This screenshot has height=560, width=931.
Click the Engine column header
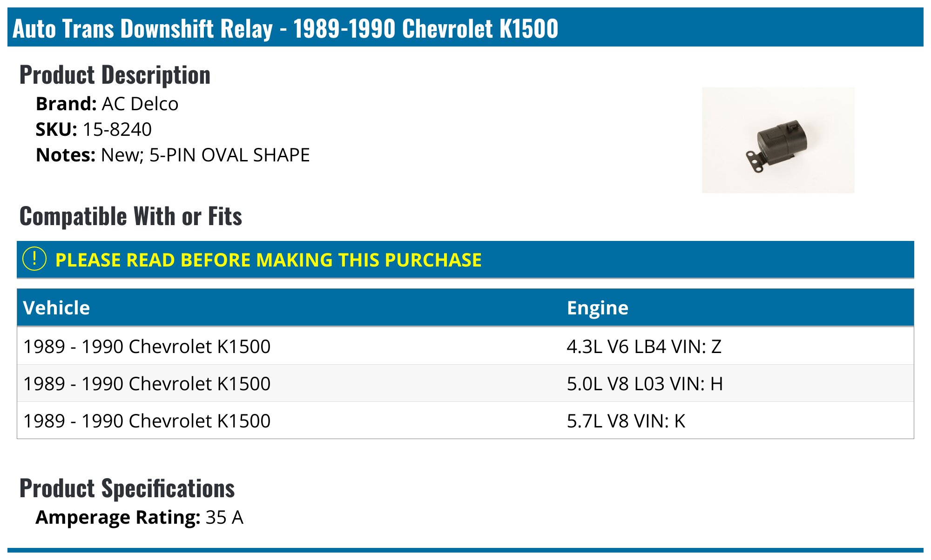tap(597, 308)
